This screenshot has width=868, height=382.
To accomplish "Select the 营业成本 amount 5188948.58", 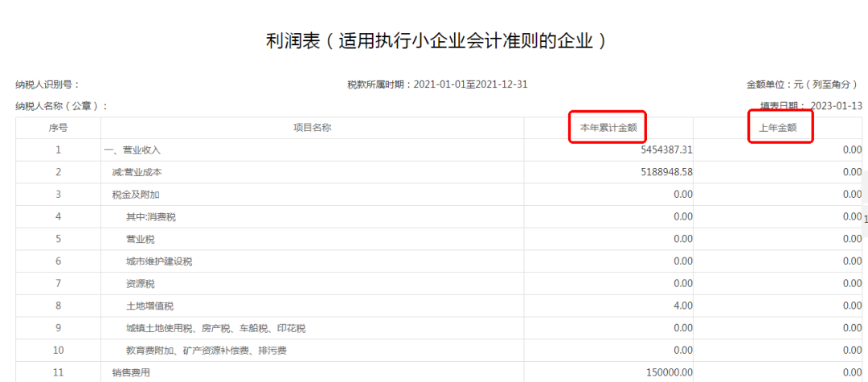I will click(x=666, y=172).
